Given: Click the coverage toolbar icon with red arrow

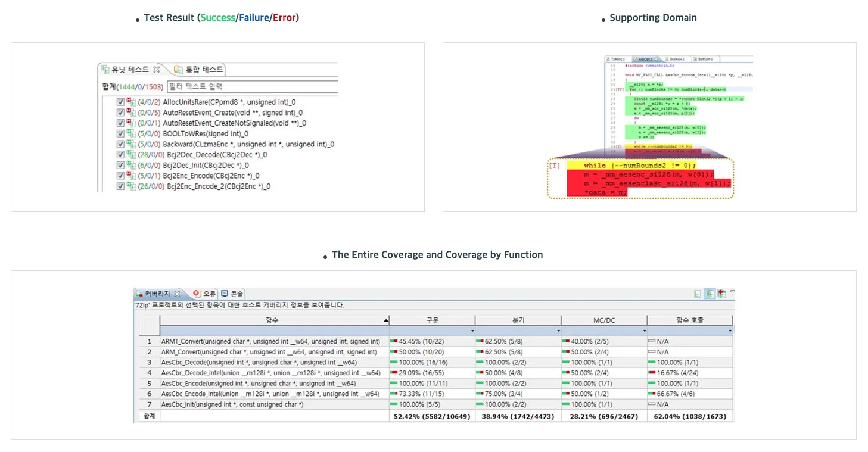Looking at the screenshot, I should [721, 294].
